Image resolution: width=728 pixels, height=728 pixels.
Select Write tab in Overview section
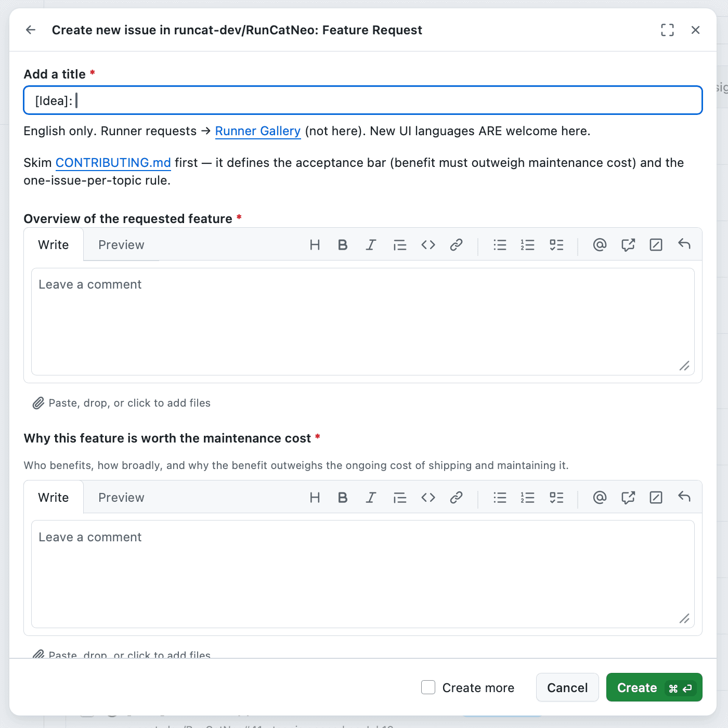pyautogui.click(x=53, y=244)
